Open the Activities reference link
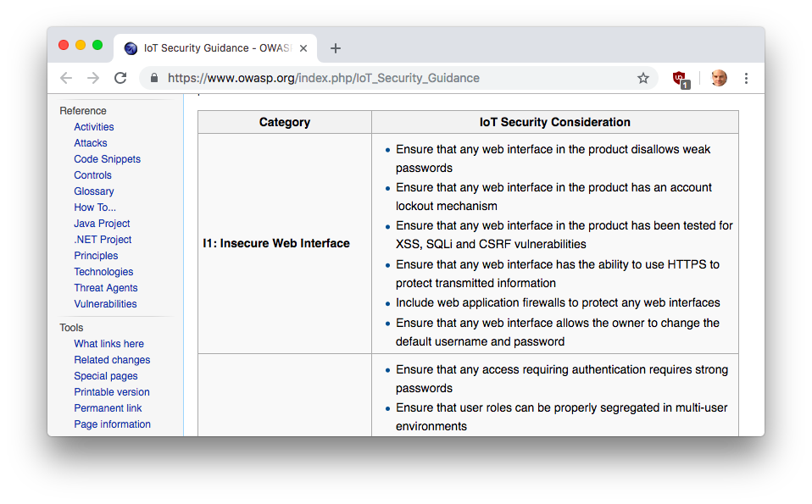This screenshot has width=812, height=504. pyautogui.click(x=94, y=127)
